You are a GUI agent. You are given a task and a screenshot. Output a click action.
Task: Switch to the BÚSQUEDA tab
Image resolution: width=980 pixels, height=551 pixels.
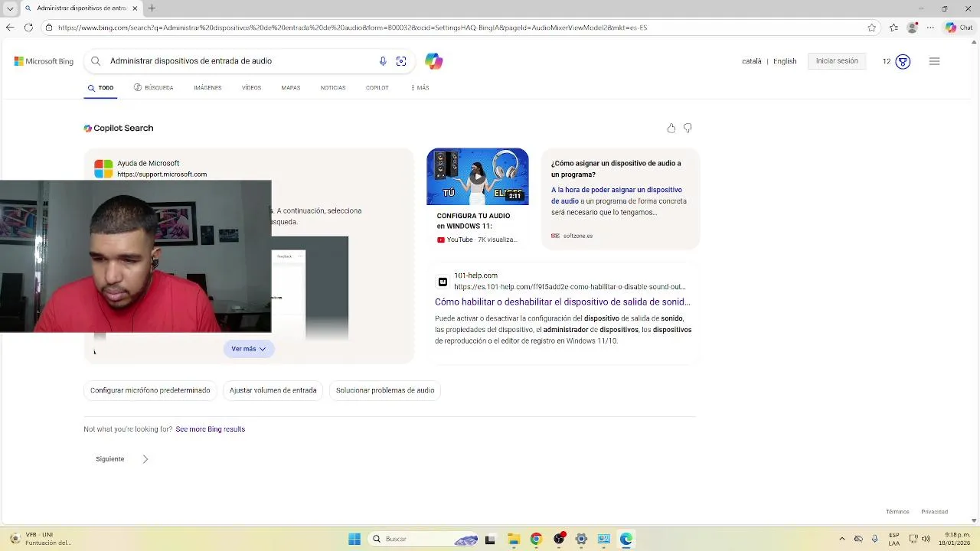coord(153,88)
